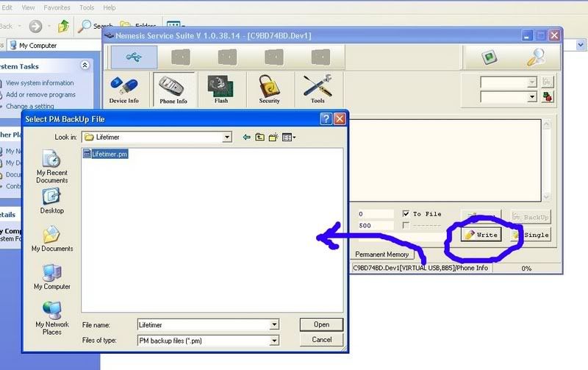Click Change a setting link
588x370 pixels.
(x=30, y=106)
